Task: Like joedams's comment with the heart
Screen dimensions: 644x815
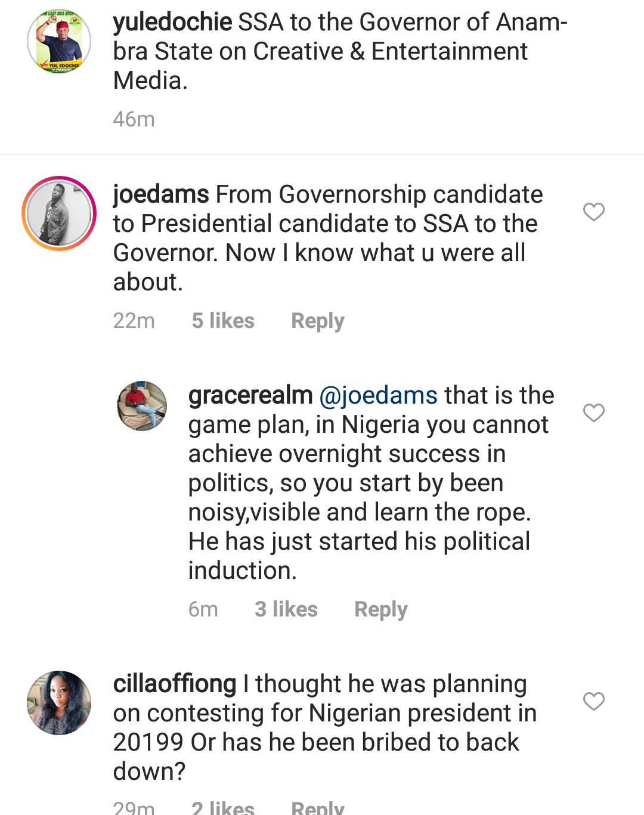Action: 593,212
